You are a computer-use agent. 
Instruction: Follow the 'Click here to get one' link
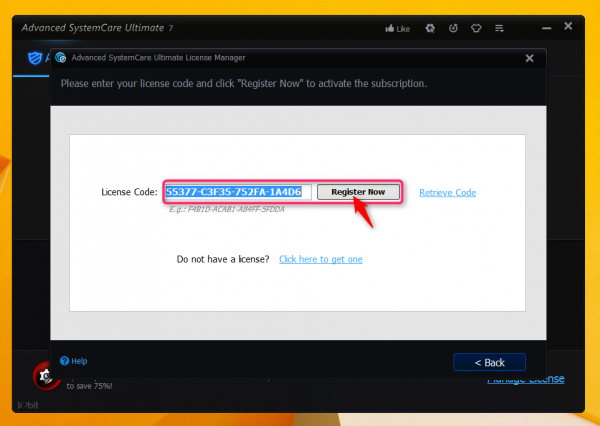[321, 259]
